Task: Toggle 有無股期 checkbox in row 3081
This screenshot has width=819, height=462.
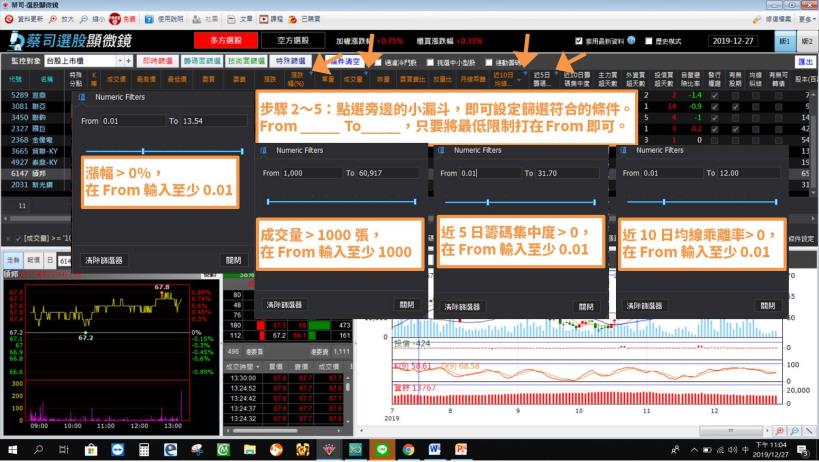Action: [x=735, y=106]
